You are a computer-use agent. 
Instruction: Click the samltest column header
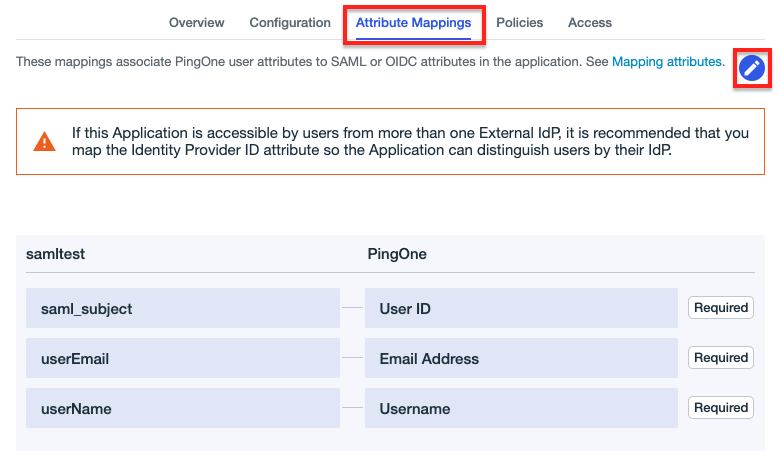tap(56, 254)
